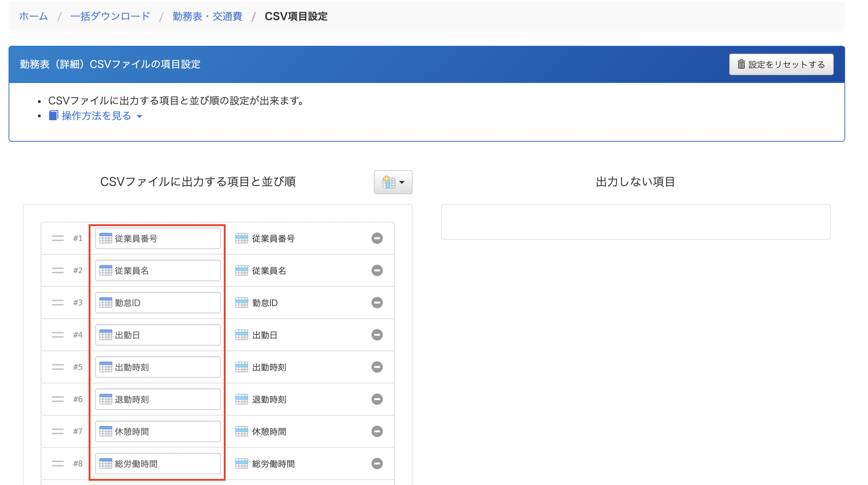Expand the 操作方法を見る help section
The image size is (868, 485).
pos(96,116)
